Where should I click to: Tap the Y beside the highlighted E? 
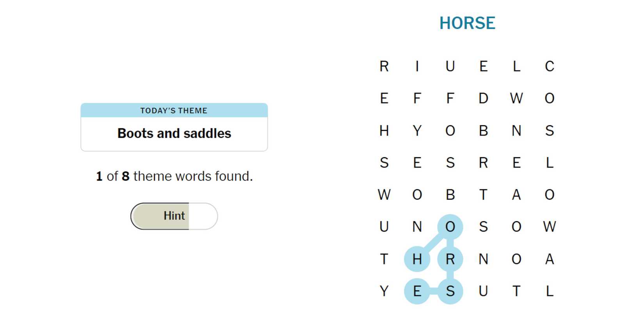coord(384,291)
